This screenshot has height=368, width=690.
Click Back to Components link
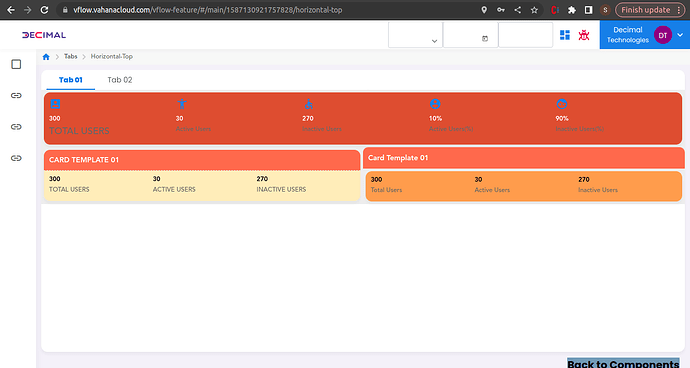(623, 364)
